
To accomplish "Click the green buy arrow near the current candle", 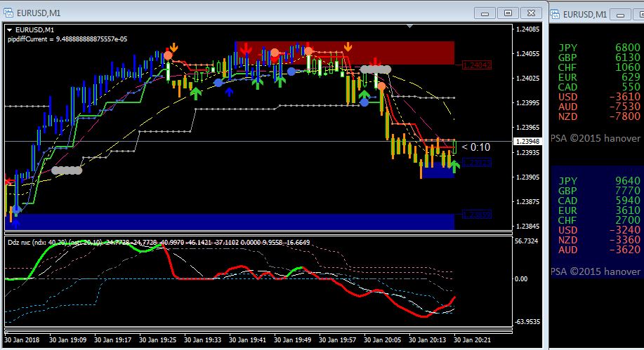I will tap(454, 167).
